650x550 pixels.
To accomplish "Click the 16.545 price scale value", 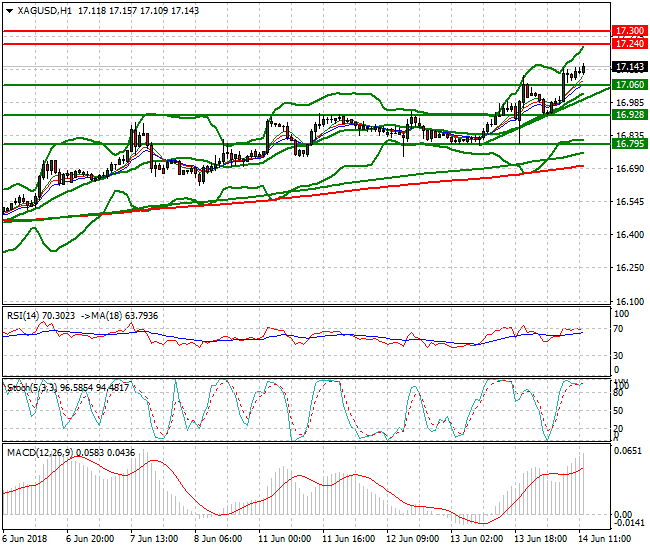I will click(630, 202).
